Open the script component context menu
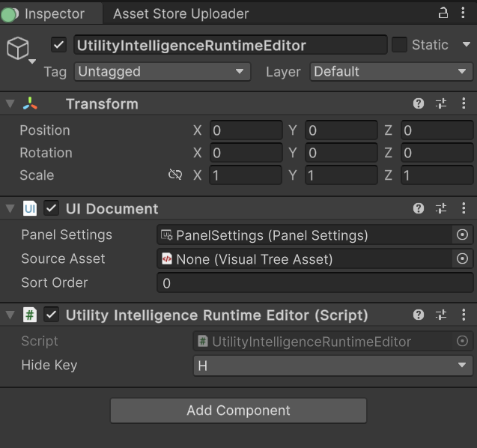The image size is (477, 448). (x=464, y=315)
